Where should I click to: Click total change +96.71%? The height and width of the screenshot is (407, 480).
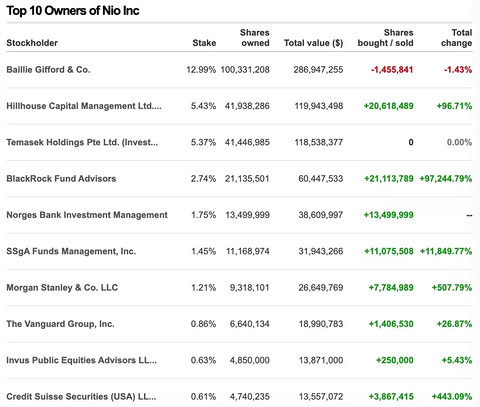click(x=454, y=106)
